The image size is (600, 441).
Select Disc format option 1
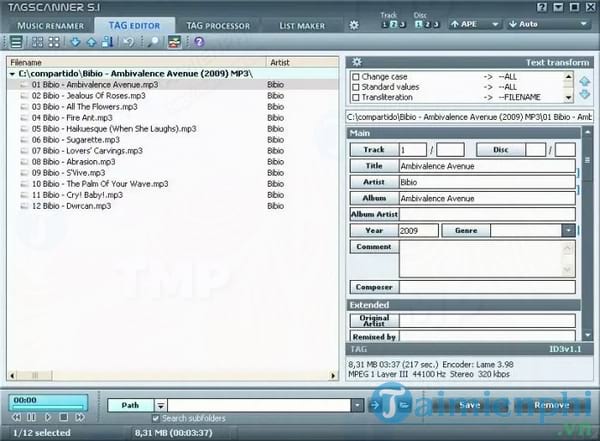click(418, 24)
